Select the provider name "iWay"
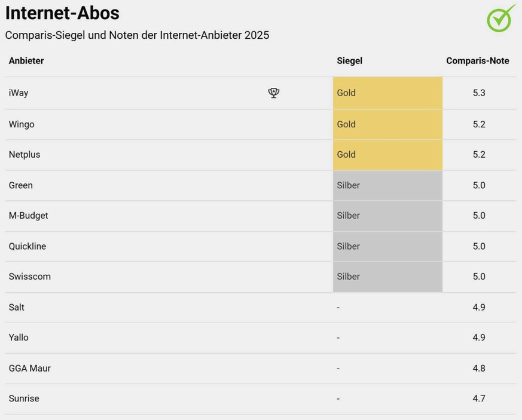522x420 pixels. click(19, 93)
